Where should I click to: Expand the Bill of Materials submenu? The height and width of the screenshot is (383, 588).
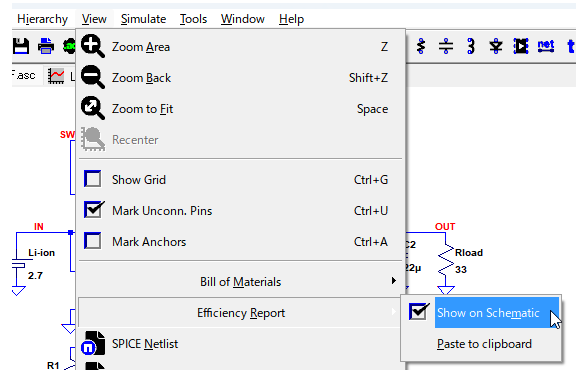pos(240,282)
